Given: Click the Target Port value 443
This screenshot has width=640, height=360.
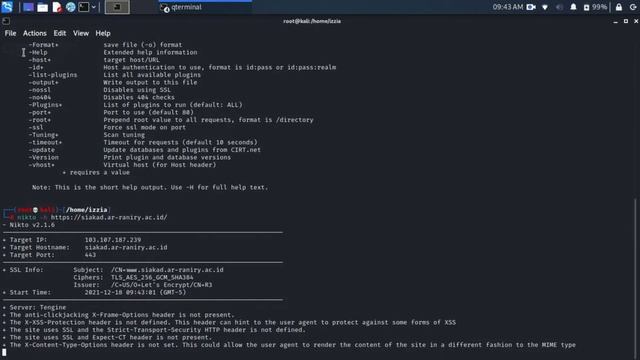Looking at the screenshot, I should click(x=90, y=255).
